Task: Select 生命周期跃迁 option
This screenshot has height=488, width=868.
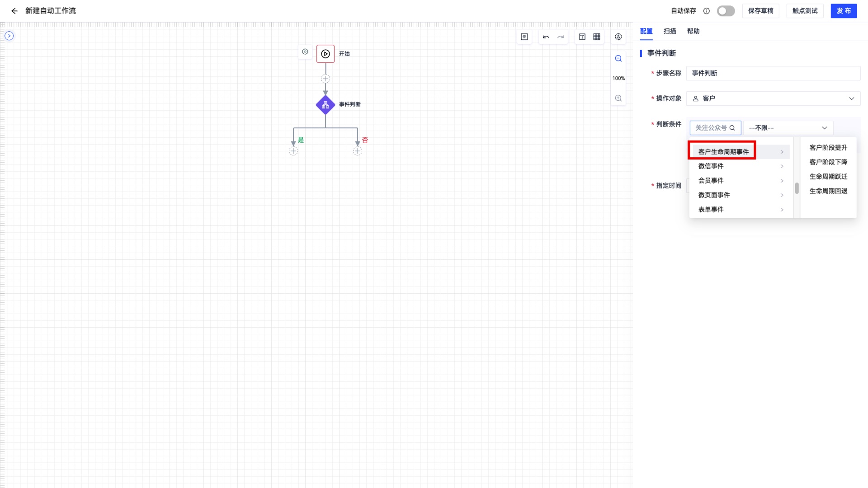Action: [828, 177]
